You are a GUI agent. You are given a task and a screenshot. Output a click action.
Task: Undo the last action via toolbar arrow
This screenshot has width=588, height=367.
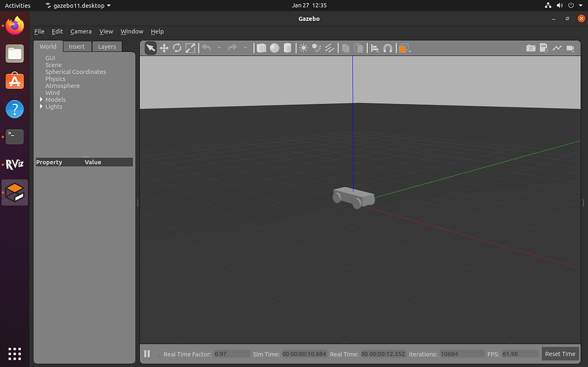206,47
